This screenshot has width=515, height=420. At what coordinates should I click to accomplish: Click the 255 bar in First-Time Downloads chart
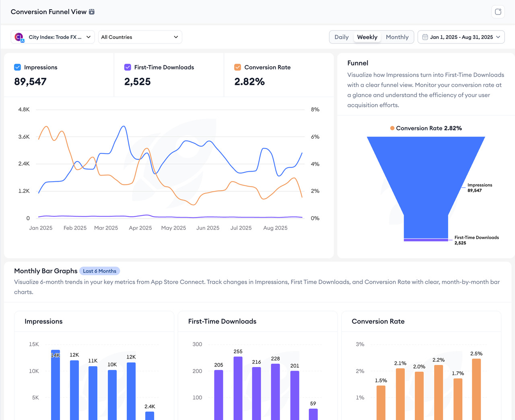238,388
